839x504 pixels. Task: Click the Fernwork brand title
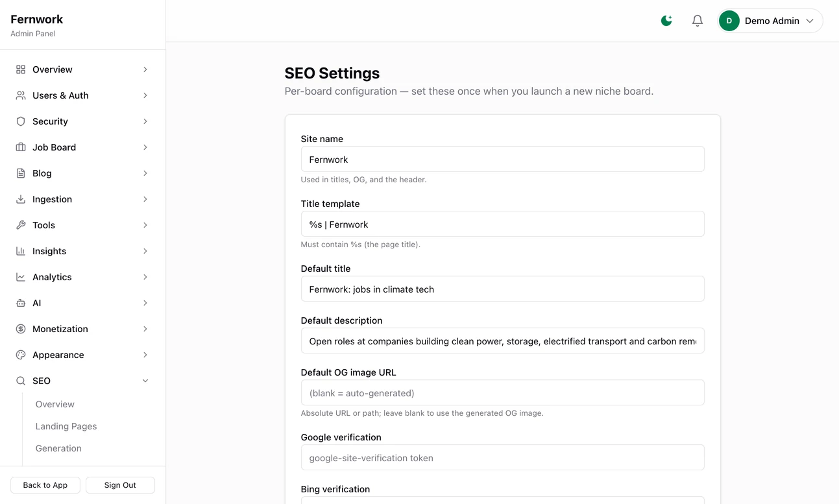(37, 19)
